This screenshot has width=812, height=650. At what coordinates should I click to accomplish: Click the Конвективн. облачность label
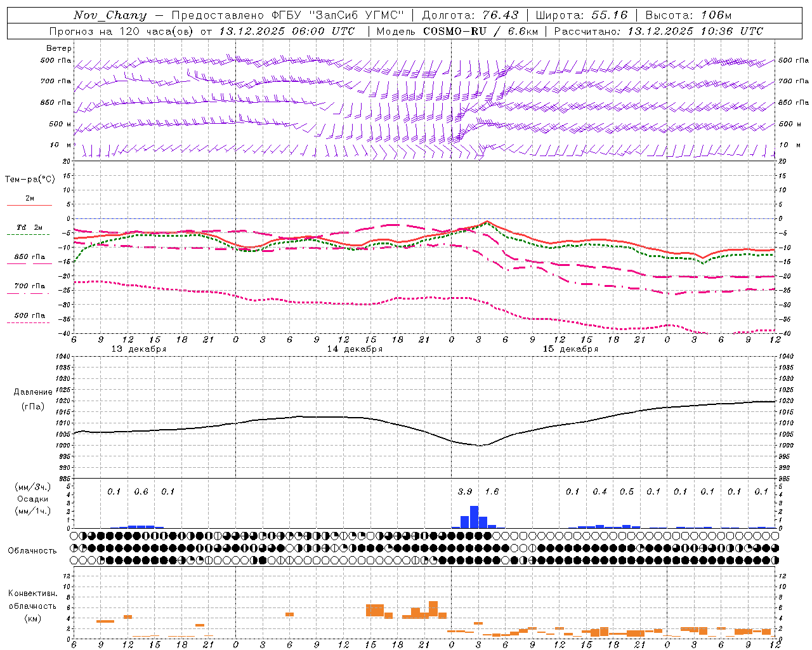click(32, 600)
